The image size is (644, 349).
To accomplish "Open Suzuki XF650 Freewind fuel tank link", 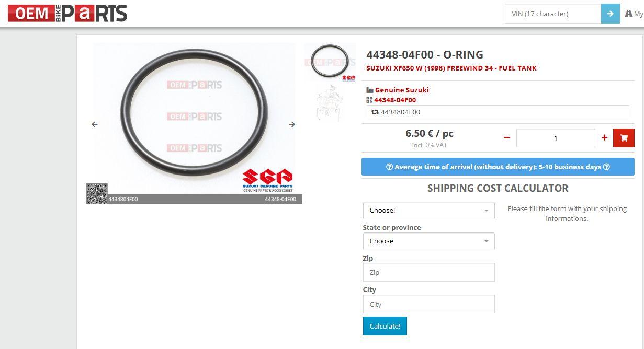I will click(451, 68).
